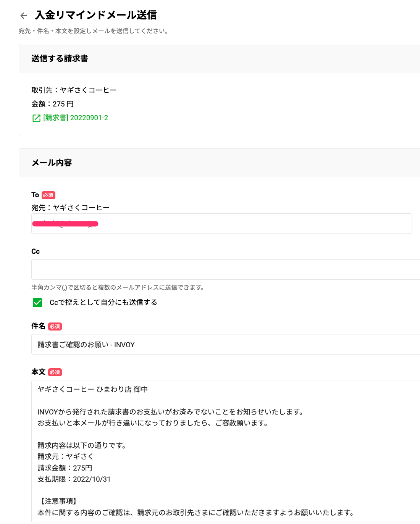The height and width of the screenshot is (524, 420).
Task: Uncheck Ccで控えとして自分にも送信する checkbox
Action: point(37,303)
